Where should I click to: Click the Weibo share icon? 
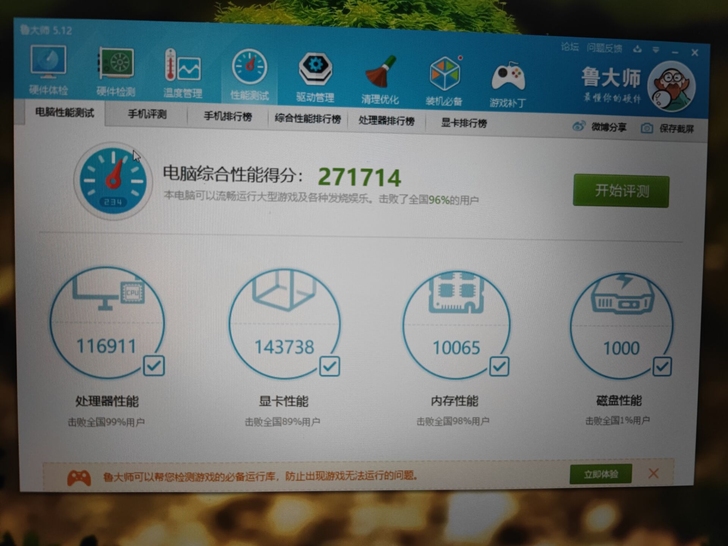click(578, 126)
